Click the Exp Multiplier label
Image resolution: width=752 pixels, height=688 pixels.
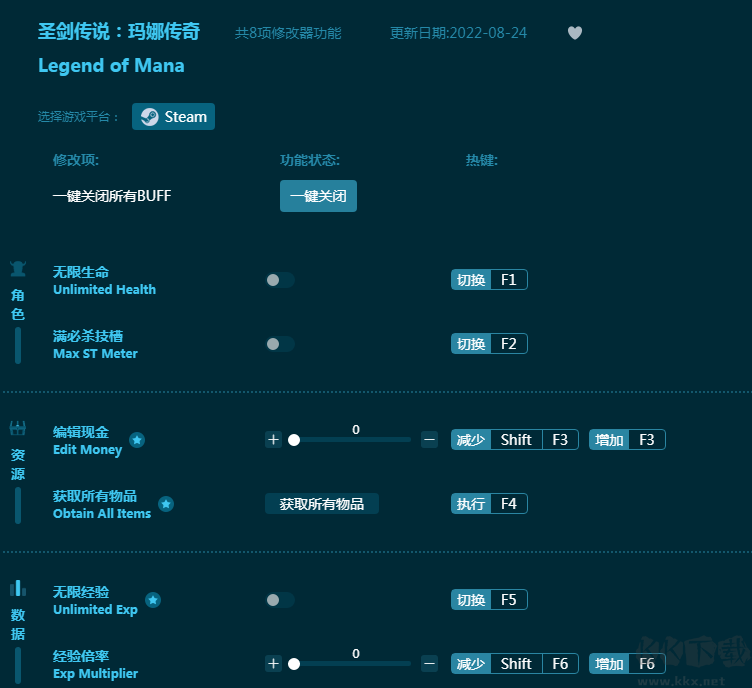(95, 674)
